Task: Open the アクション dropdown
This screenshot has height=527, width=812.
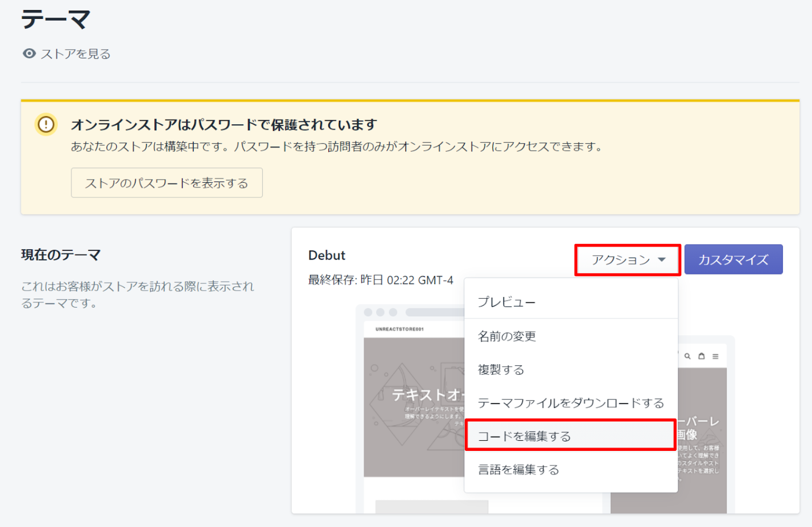Action: (627, 260)
